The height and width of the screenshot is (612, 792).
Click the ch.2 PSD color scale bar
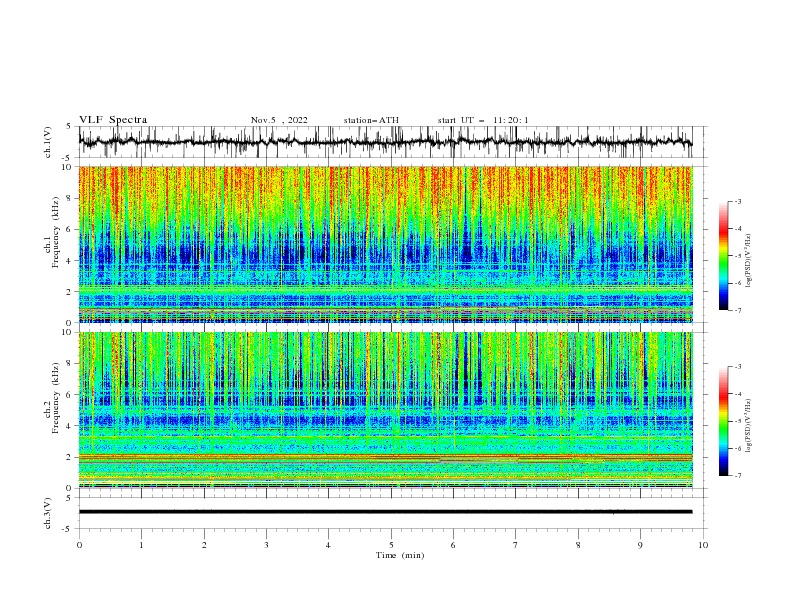pyautogui.click(x=723, y=421)
